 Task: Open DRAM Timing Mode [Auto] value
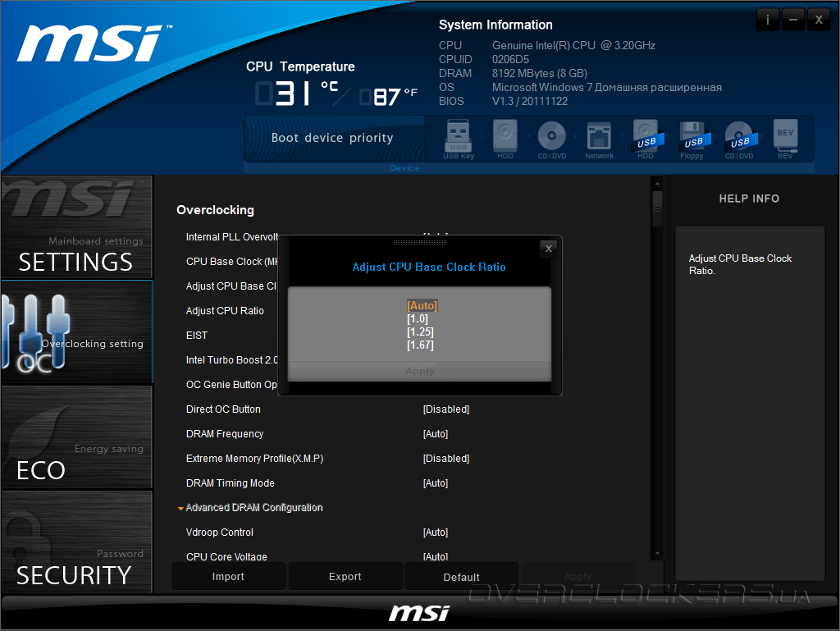click(x=435, y=483)
